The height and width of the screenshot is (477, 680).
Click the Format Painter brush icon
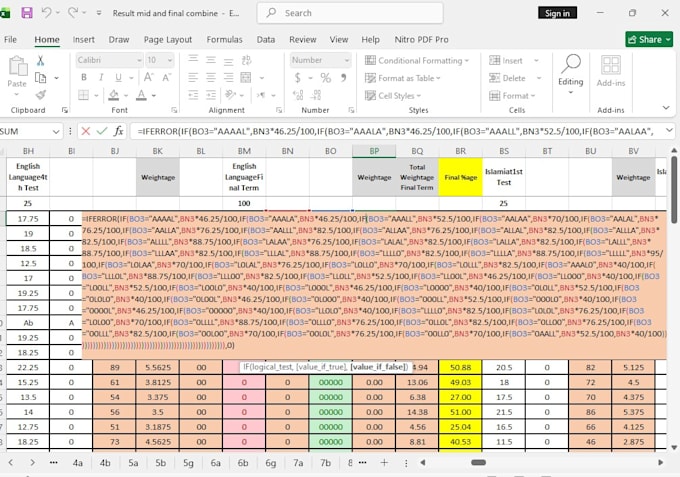point(41,95)
